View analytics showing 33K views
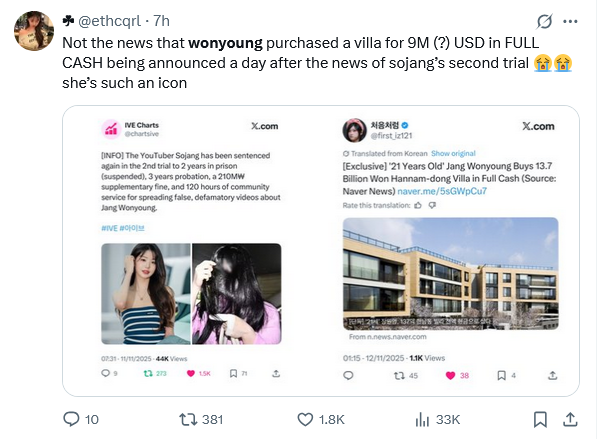598x439 pixels. click(x=437, y=420)
